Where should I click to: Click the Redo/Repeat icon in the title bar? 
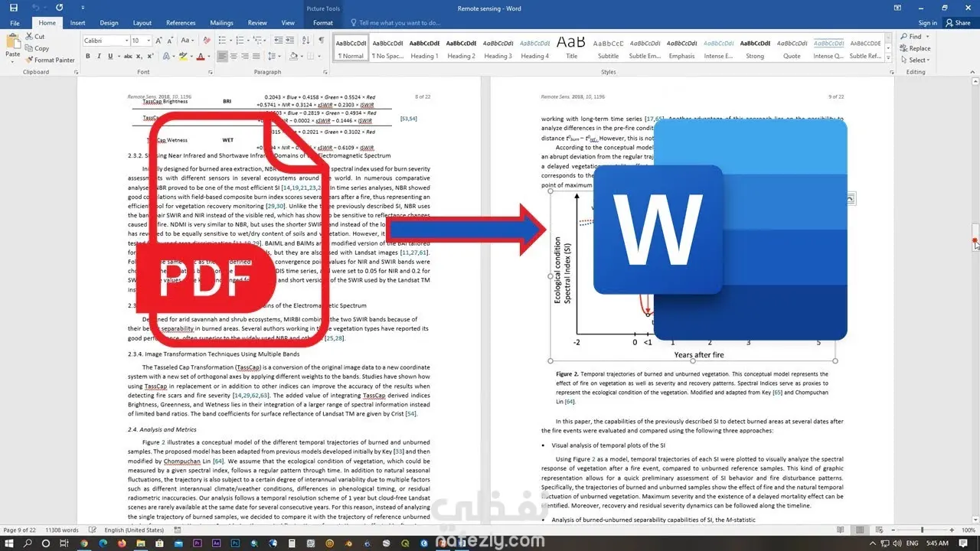58,8
